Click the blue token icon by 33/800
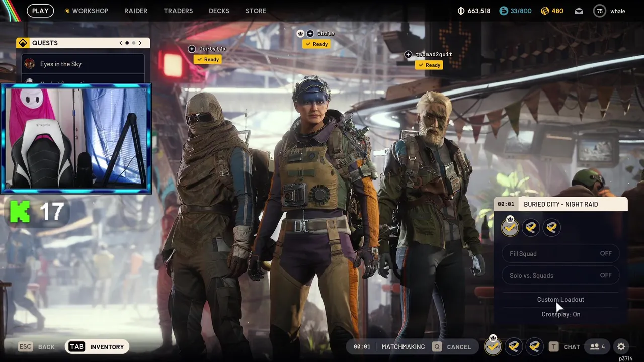 (x=504, y=11)
